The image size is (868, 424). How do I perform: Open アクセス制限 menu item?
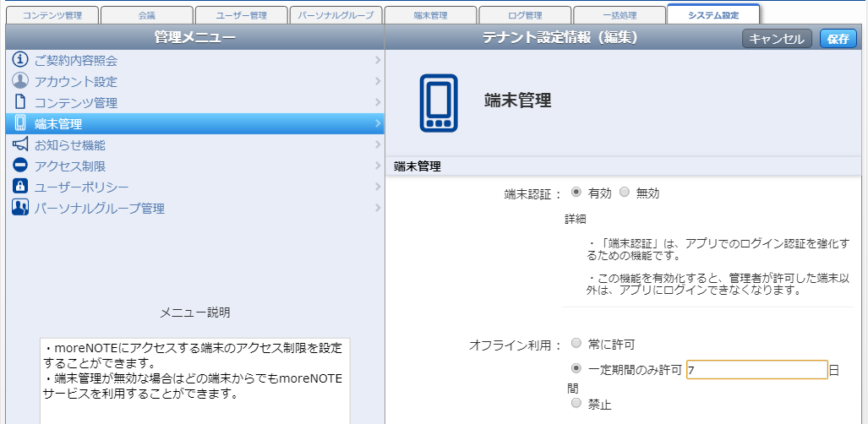click(x=195, y=166)
